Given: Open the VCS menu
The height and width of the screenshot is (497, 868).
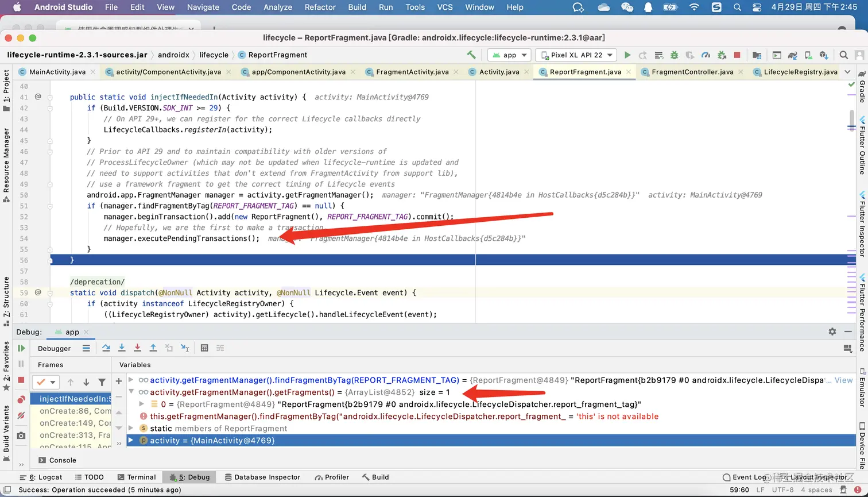Looking at the screenshot, I should (x=445, y=7).
